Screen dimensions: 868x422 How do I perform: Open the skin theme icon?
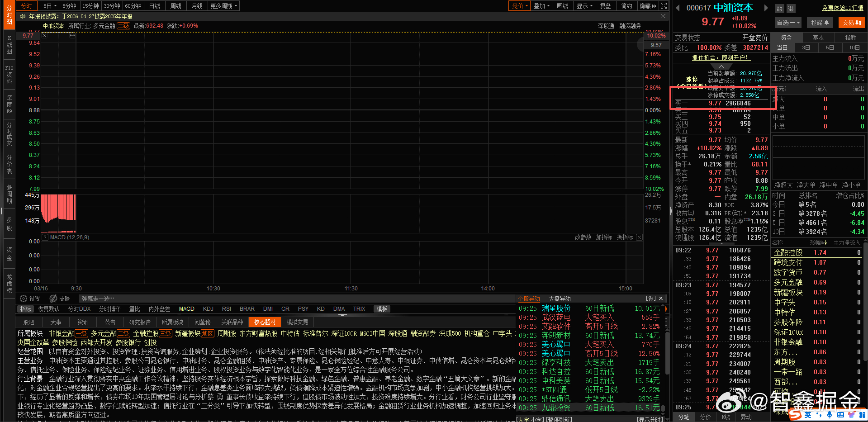[x=53, y=299]
